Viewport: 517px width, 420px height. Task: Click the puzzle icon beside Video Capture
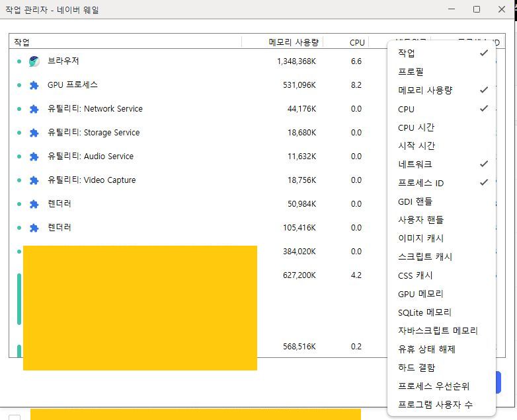point(34,180)
